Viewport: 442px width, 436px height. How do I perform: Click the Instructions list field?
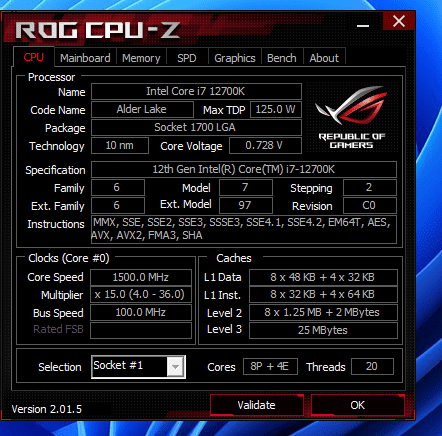click(x=244, y=229)
